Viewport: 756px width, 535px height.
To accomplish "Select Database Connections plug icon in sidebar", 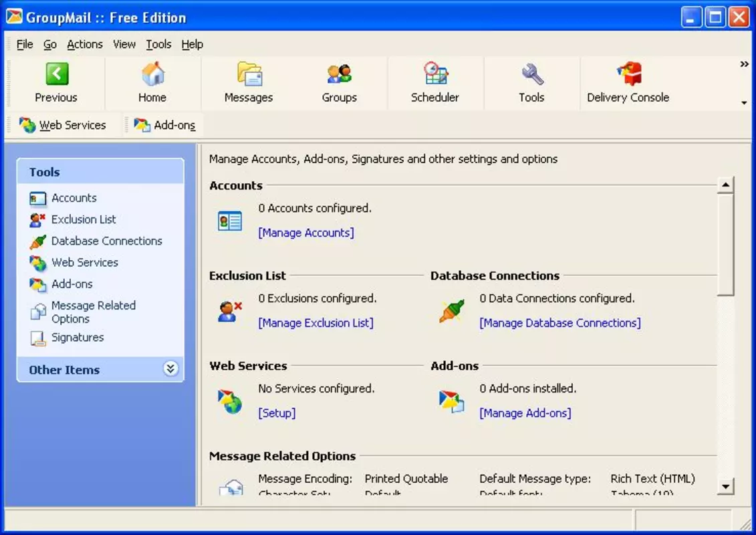I will point(37,241).
